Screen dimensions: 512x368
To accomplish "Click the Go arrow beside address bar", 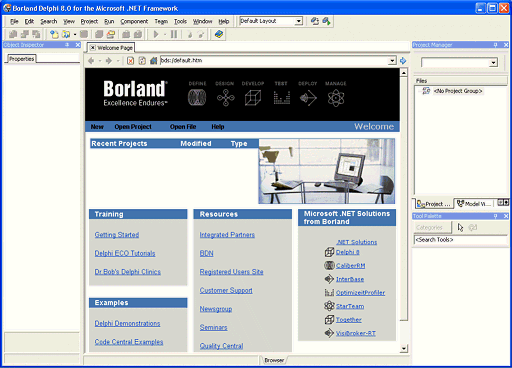I will tap(403, 61).
